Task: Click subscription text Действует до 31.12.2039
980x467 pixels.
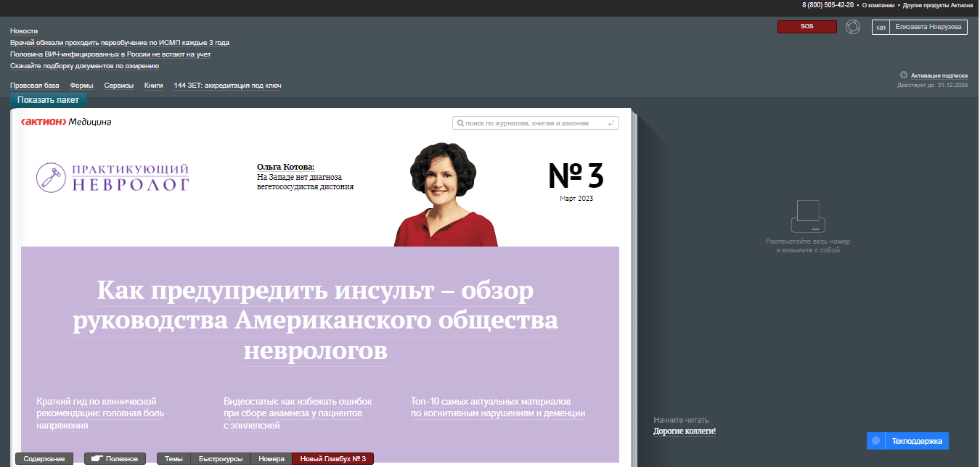Action: (x=933, y=86)
